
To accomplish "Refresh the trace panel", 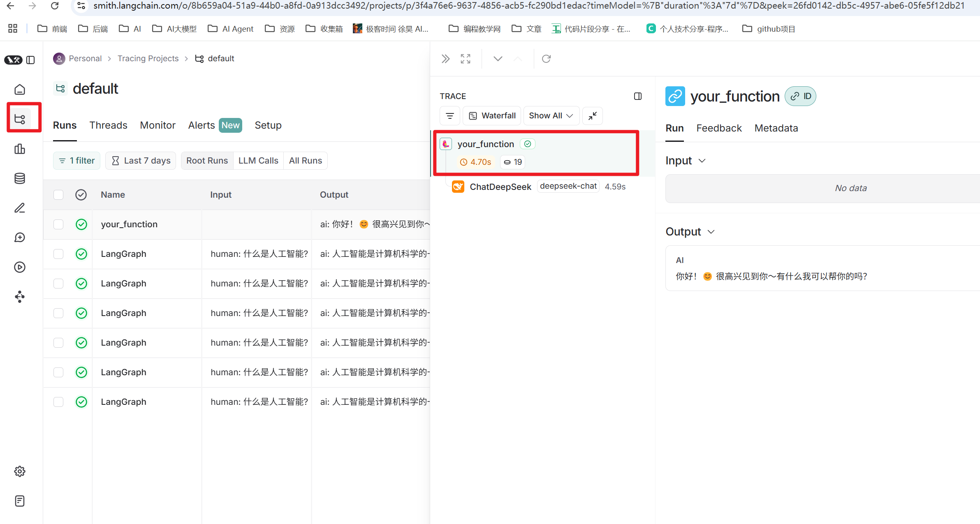I will tap(546, 58).
